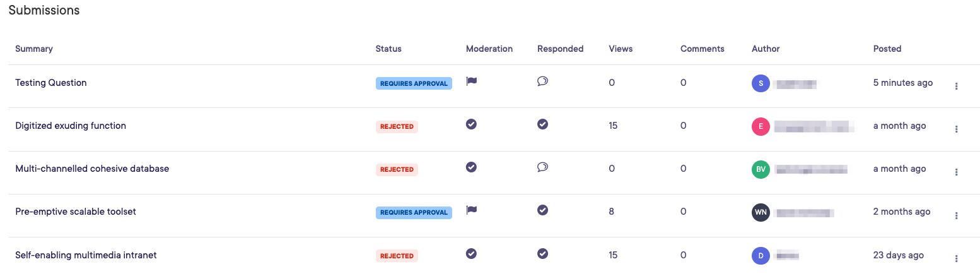Click the moderation flag icon for Testing Question
Image resolution: width=980 pixels, height=276 pixels.
(471, 81)
